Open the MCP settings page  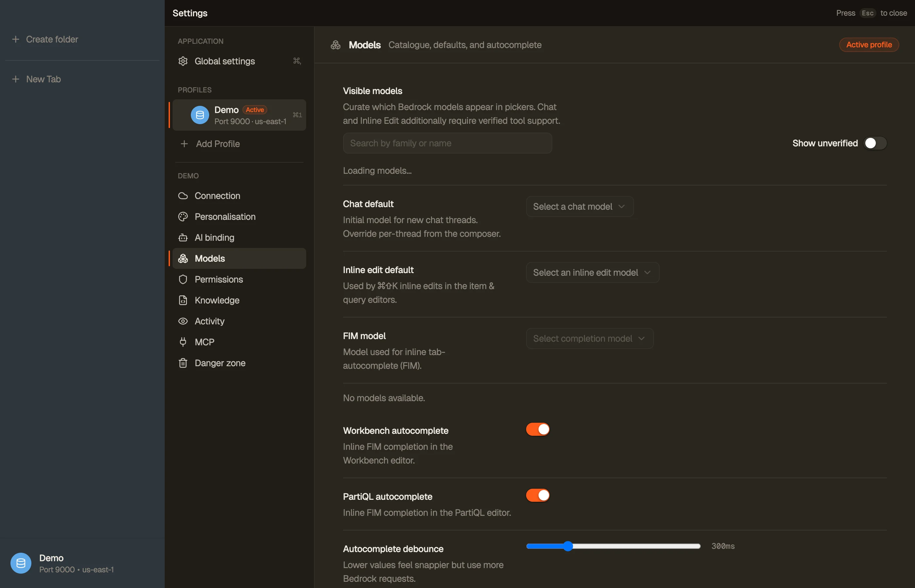click(x=239, y=342)
